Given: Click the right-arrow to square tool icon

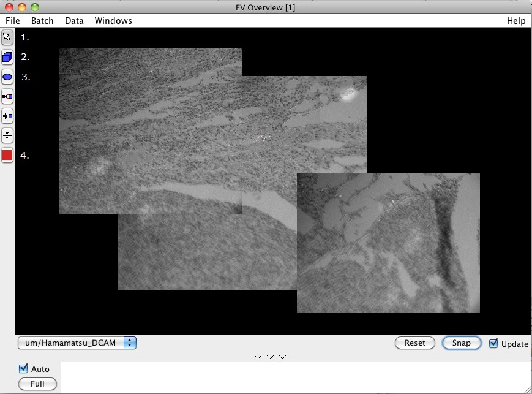Looking at the screenshot, I should pos(7,116).
